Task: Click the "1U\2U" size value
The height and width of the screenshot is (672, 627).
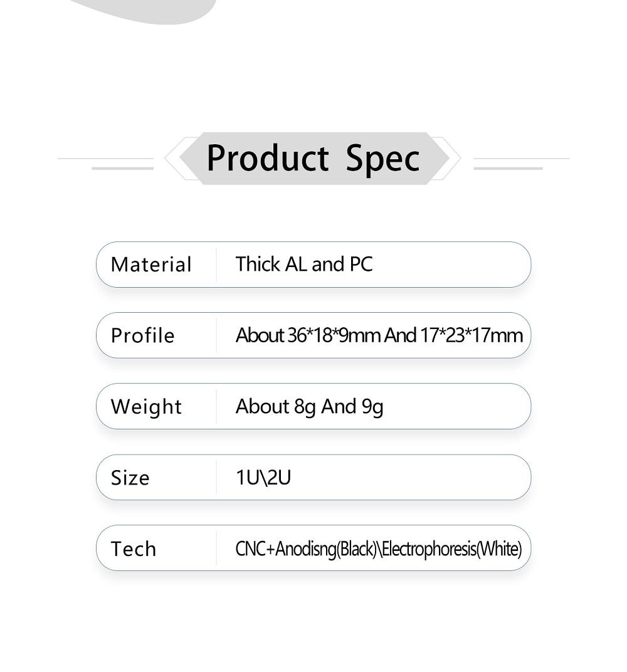Action: point(263,478)
